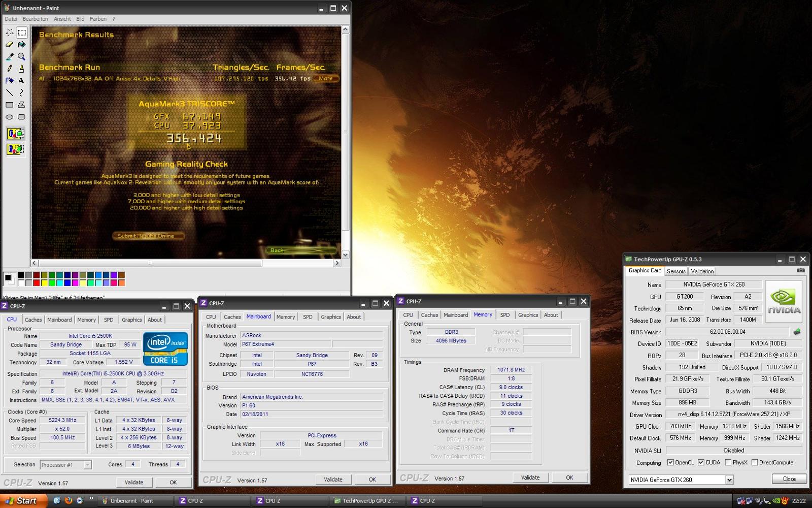Pick the bright red color swatch
Viewport: 812px width, 508px height.
click(37, 282)
